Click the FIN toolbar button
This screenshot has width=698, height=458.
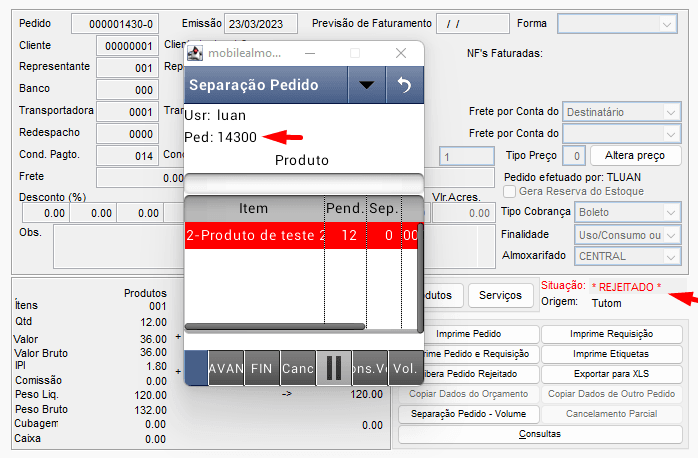262,368
